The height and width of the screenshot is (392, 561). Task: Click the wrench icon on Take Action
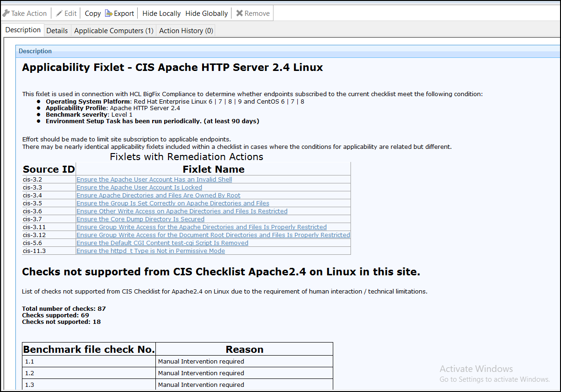click(x=7, y=13)
